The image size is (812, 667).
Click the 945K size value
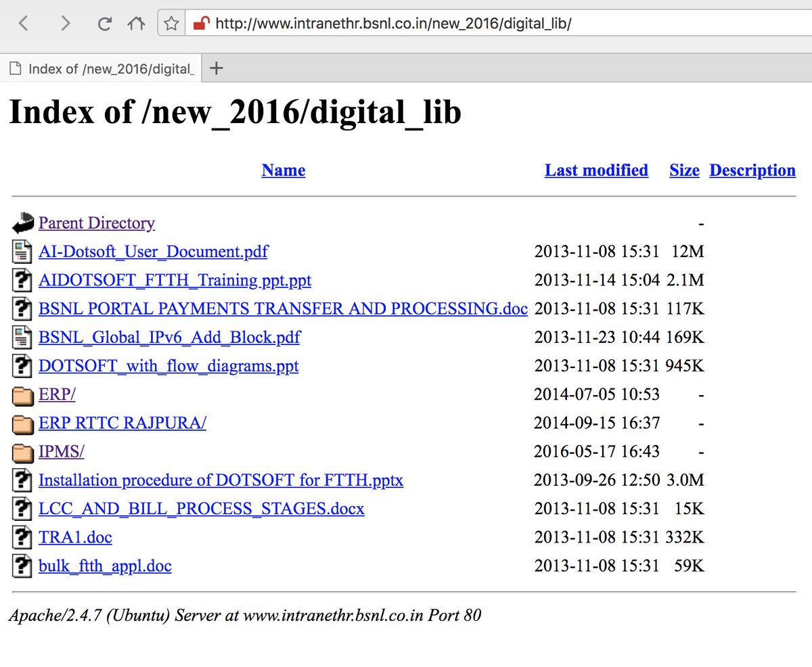pyautogui.click(x=684, y=366)
